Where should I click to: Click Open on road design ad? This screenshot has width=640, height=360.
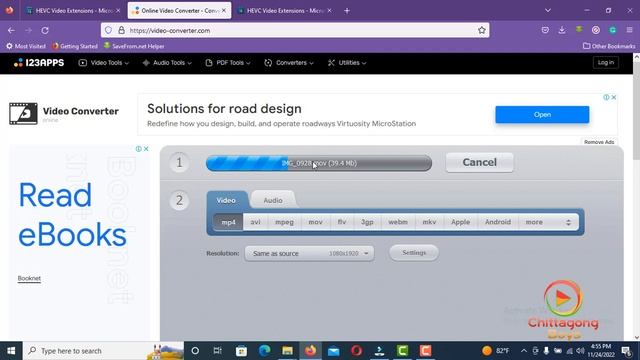click(x=542, y=115)
